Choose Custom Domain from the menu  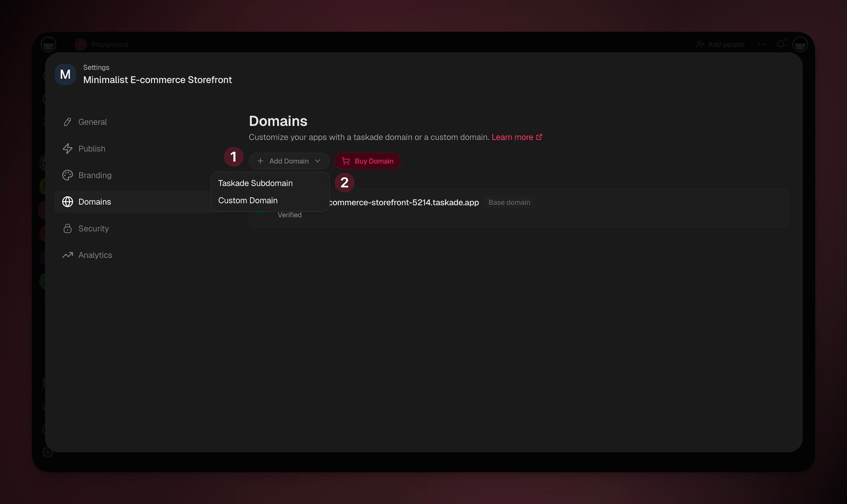coord(248,201)
